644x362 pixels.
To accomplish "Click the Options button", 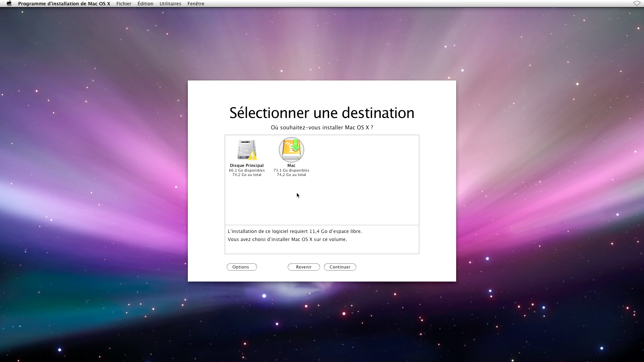I will pyautogui.click(x=242, y=267).
